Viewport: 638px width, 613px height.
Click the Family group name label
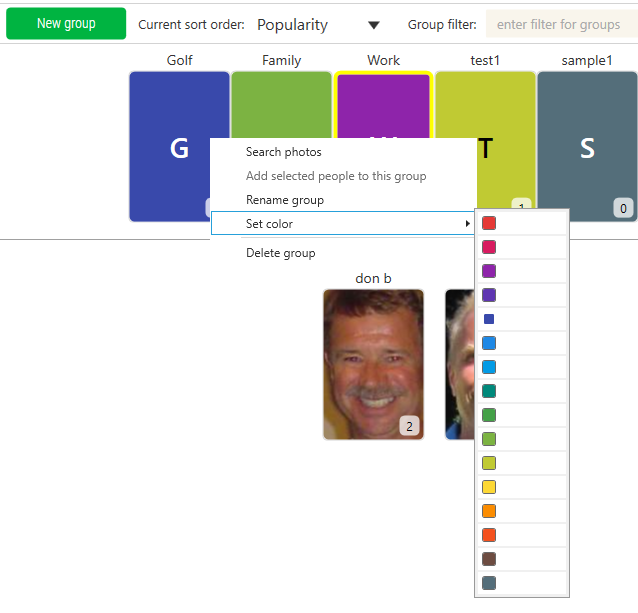coord(282,60)
